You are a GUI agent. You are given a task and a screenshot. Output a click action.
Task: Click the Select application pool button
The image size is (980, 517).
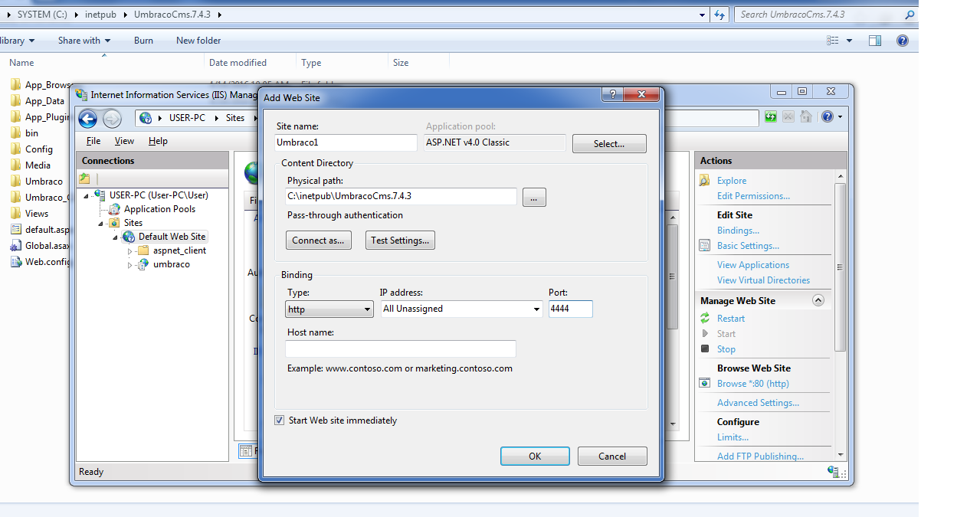click(x=609, y=144)
